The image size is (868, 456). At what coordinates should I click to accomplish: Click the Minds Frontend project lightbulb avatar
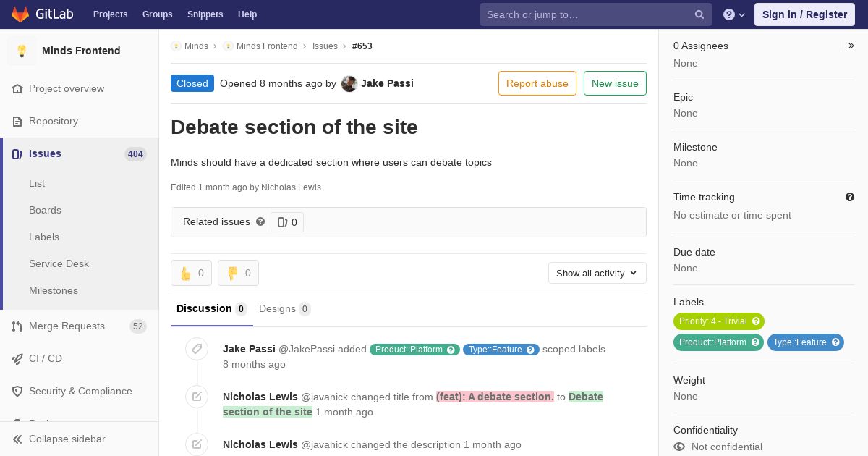coord(22,51)
